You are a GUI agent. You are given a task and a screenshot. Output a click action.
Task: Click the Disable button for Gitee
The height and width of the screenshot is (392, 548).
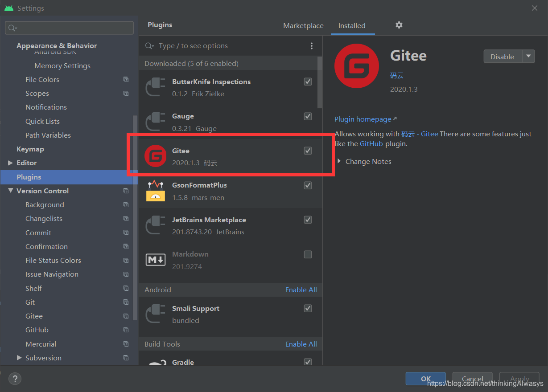(x=503, y=56)
